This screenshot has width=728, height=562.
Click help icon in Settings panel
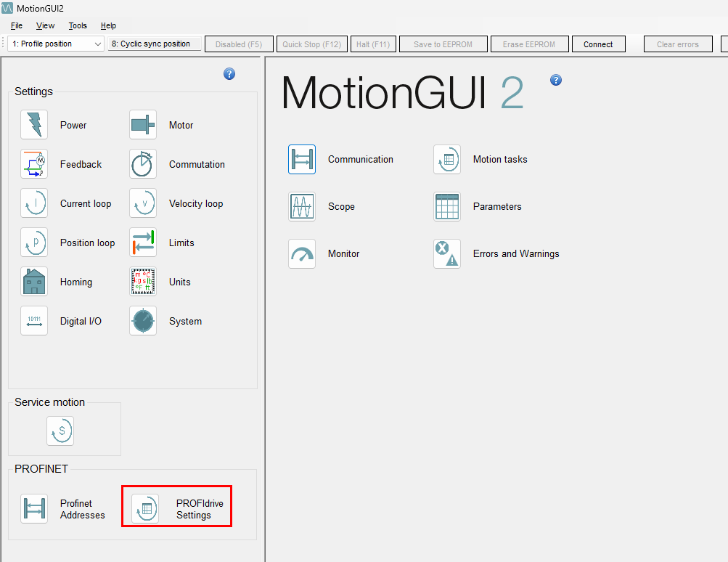(x=229, y=74)
